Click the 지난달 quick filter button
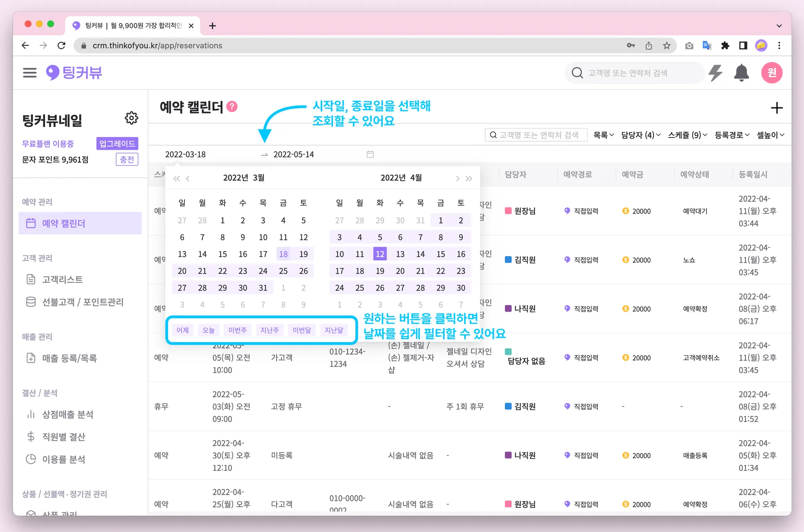The height and width of the screenshot is (532, 804). (334, 330)
